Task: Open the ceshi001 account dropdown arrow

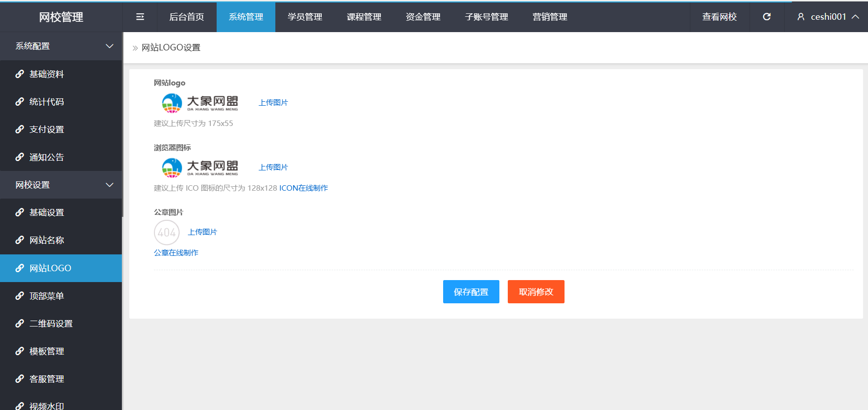Action: (x=856, y=17)
